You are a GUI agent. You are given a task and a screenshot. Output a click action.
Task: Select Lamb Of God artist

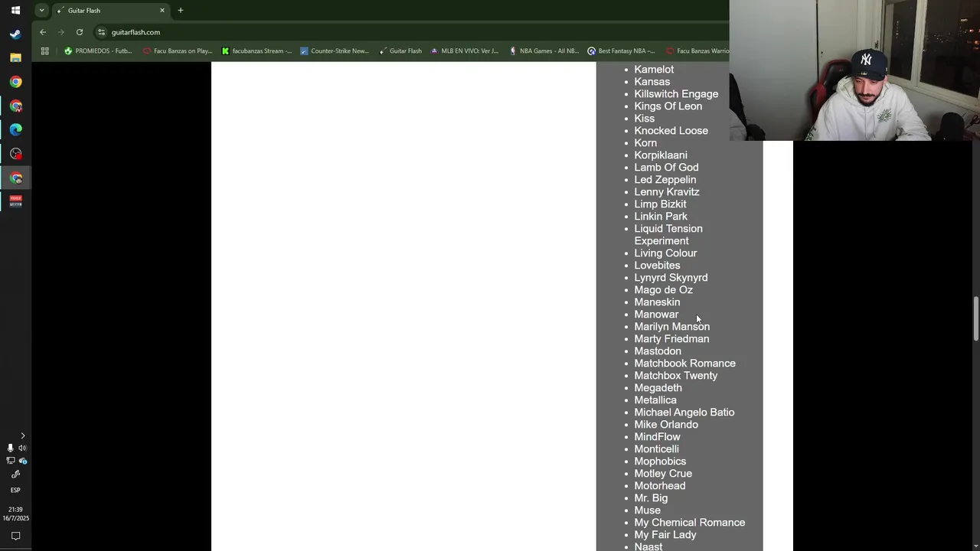(x=666, y=168)
